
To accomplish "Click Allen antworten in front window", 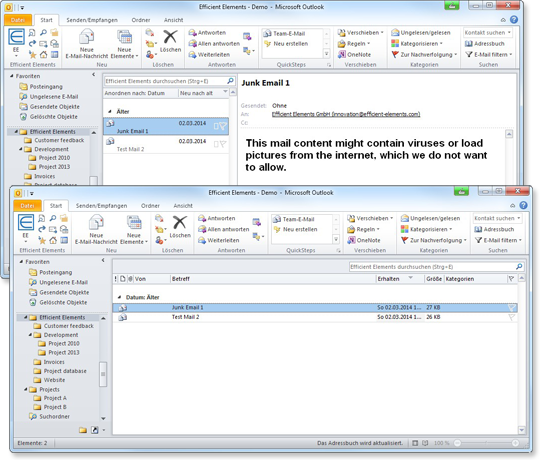I will tap(224, 229).
